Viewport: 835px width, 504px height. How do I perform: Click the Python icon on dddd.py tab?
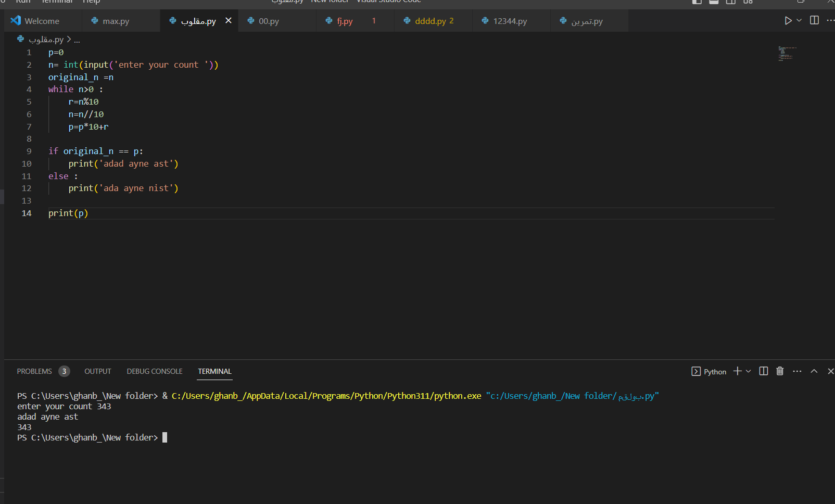[407, 21]
